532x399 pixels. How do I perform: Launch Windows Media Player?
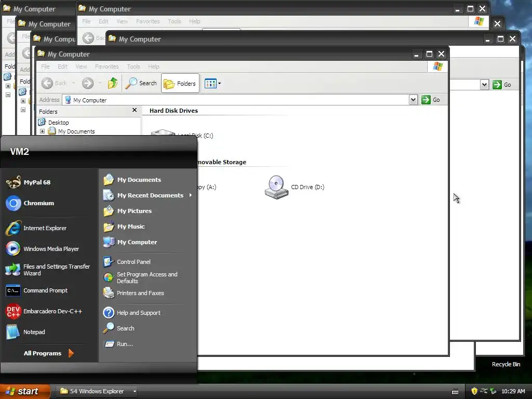click(x=43, y=249)
